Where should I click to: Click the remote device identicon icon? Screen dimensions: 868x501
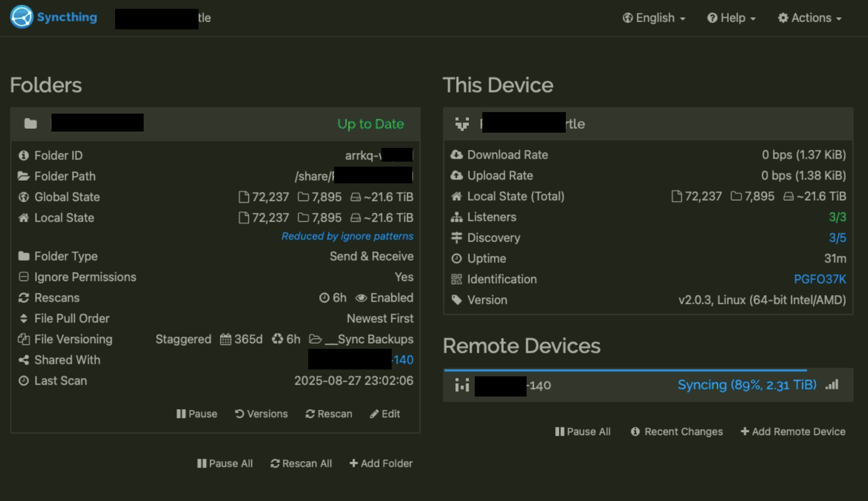[x=462, y=385]
